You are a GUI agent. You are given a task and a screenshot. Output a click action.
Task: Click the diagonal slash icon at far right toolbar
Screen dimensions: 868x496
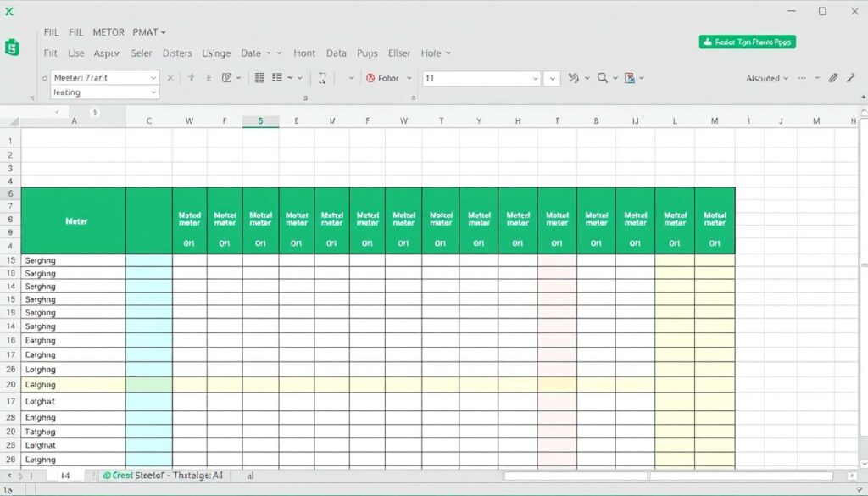pyautogui.click(x=851, y=77)
